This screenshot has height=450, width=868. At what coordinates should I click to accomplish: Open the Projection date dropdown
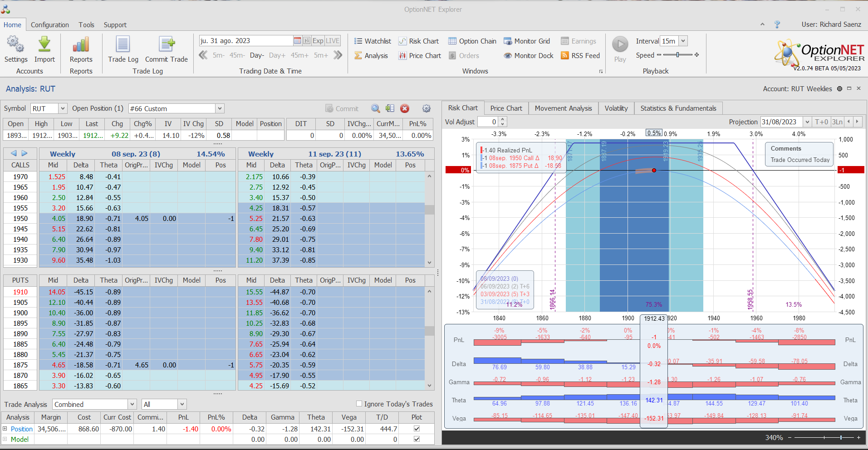point(807,122)
